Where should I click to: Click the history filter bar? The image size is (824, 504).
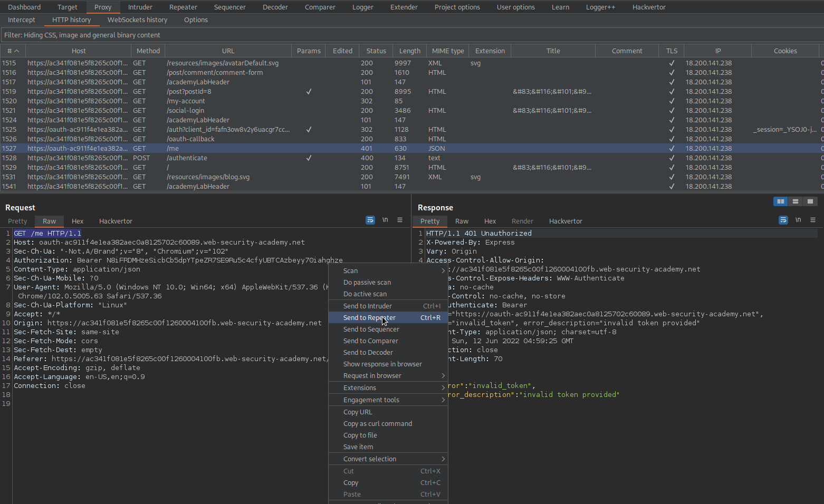[412, 35]
